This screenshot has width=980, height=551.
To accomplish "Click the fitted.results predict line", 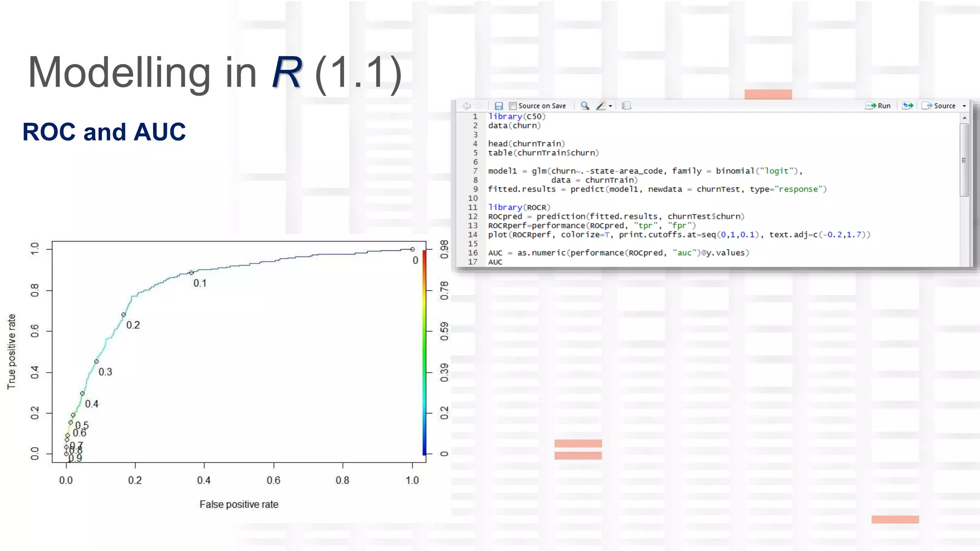I will pos(657,189).
